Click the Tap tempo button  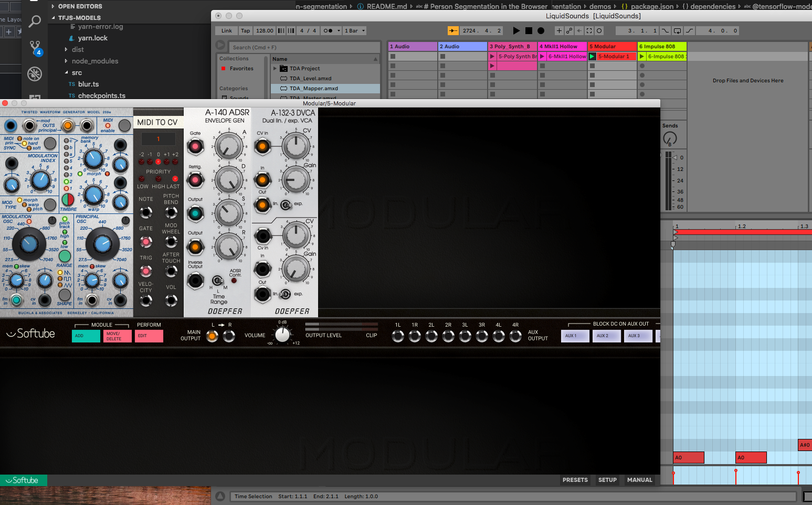click(x=245, y=31)
